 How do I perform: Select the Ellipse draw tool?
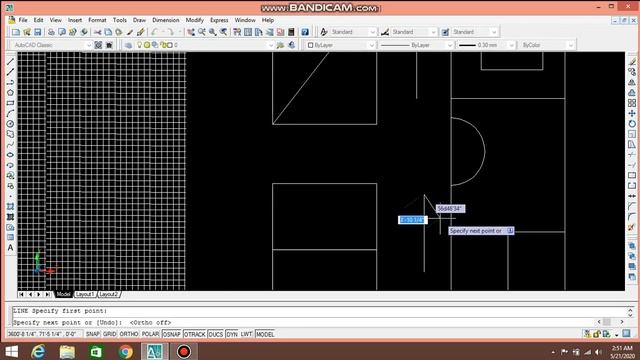click(11, 155)
